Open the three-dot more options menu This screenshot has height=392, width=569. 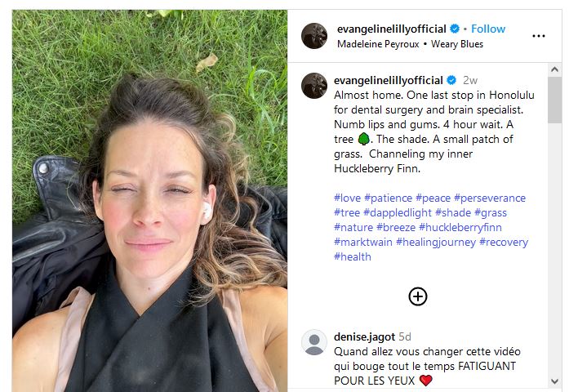pyautogui.click(x=539, y=36)
